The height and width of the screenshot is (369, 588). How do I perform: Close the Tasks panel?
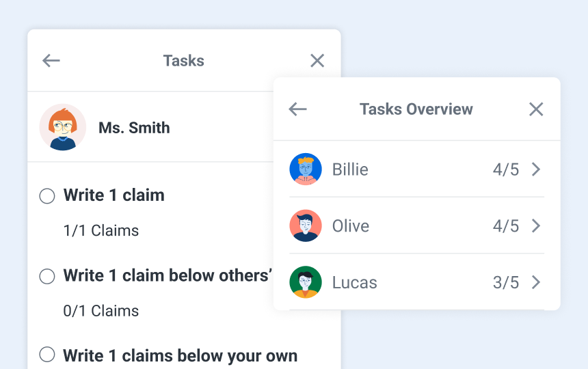pos(317,60)
